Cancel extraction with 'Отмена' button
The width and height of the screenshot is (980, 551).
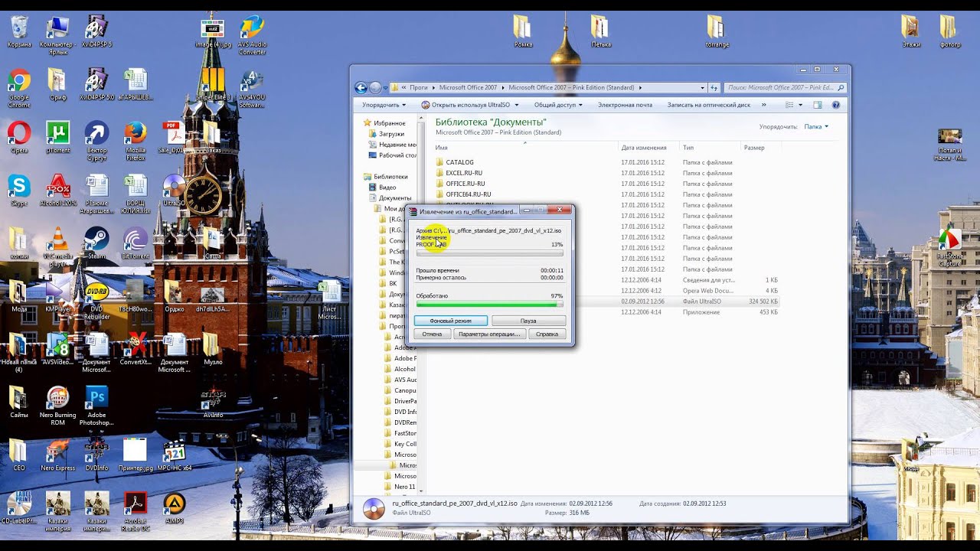coord(432,334)
